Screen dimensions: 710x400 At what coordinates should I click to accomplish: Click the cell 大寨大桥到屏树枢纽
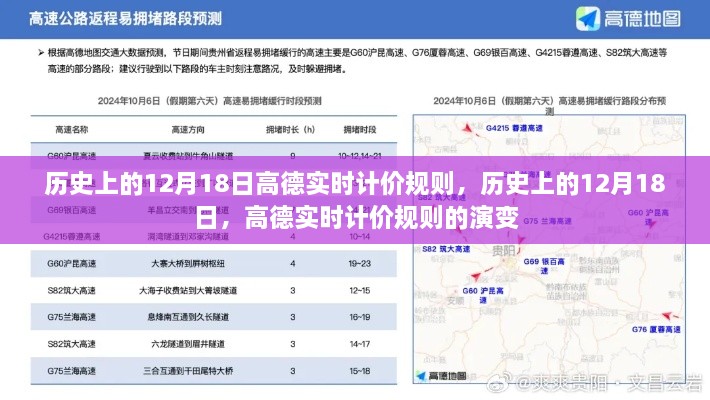[188, 263]
